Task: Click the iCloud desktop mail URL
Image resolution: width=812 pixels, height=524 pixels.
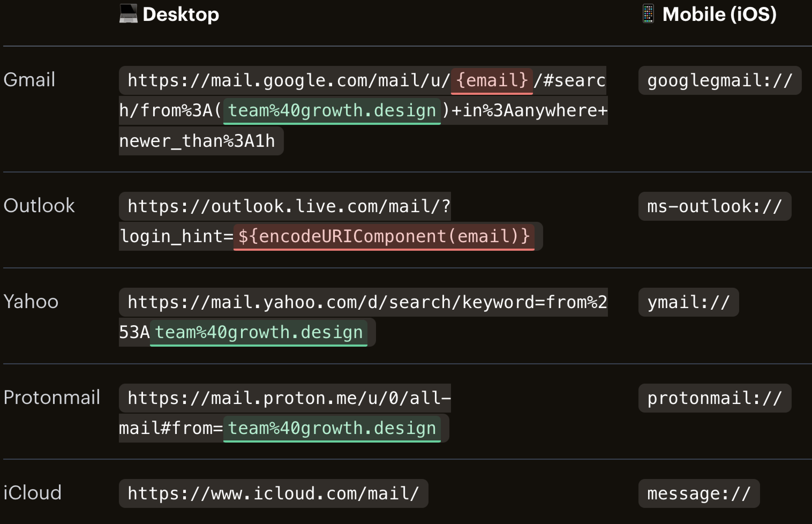Action: [273, 494]
